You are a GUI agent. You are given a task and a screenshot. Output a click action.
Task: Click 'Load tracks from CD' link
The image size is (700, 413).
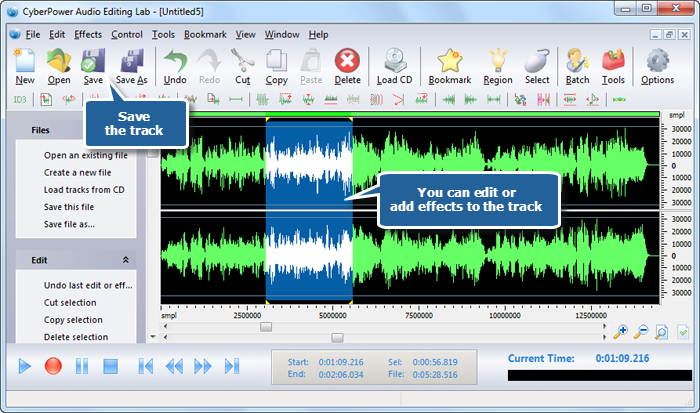click(84, 190)
